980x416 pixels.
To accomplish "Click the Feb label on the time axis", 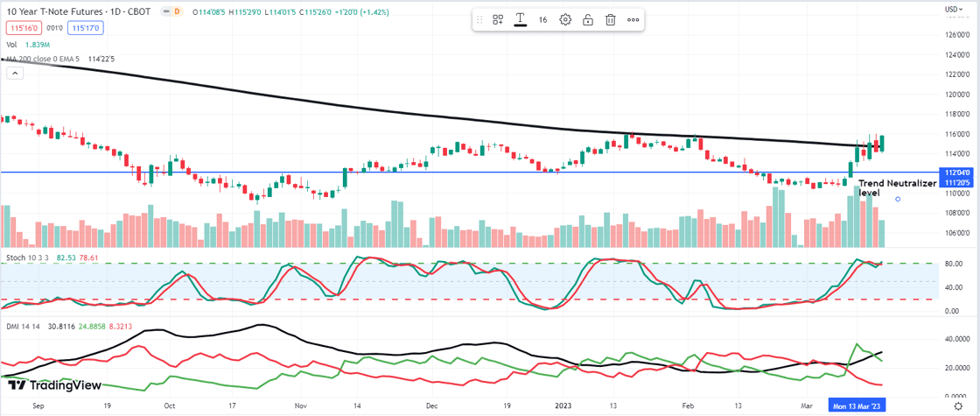I will pos(688,406).
